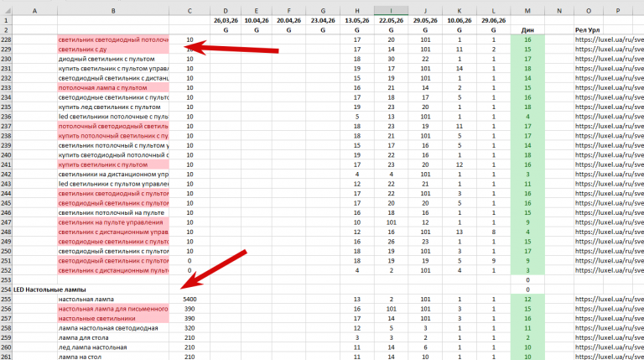
Task: Click cell 'настольная лампа для письменного'
Action: [x=113, y=309]
